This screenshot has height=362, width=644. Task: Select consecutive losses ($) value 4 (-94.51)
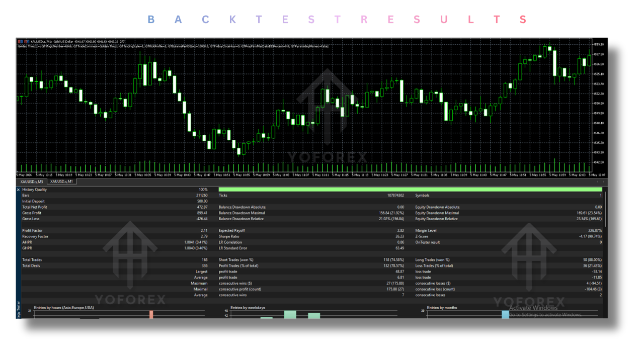(593, 284)
